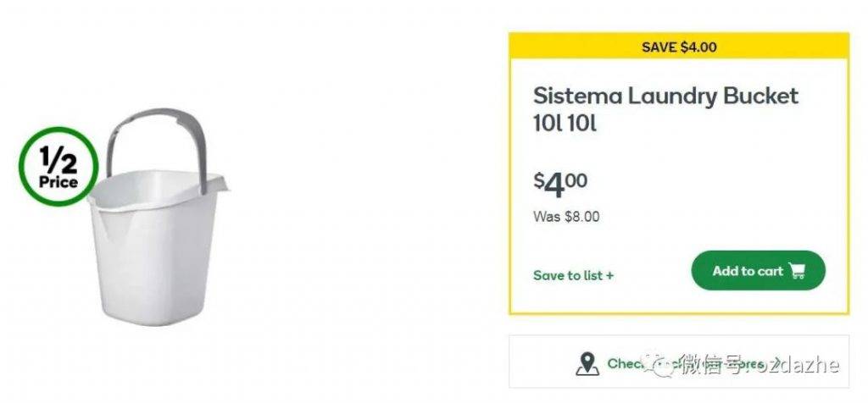This screenshot has height=403, width=868.
Task: Click the plus sign after Save to list
Action: pos(609,275)
